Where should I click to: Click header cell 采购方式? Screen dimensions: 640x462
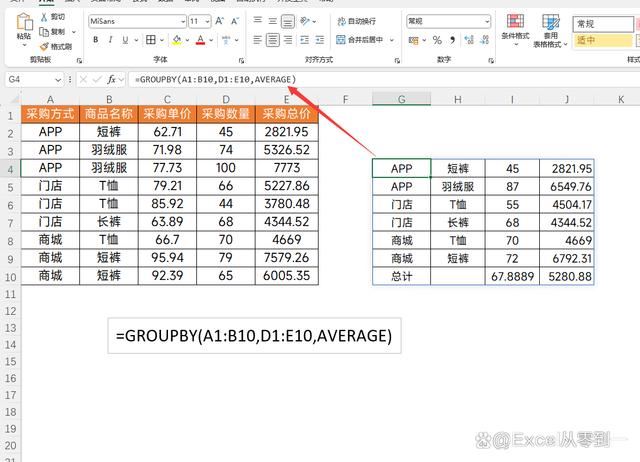(x=50, y=114)
